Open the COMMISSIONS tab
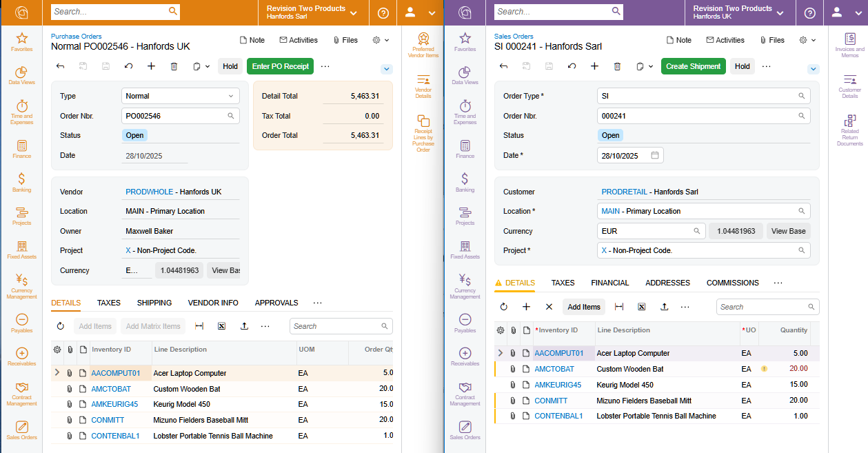868x453 pixels. click(x=733, y=283)
